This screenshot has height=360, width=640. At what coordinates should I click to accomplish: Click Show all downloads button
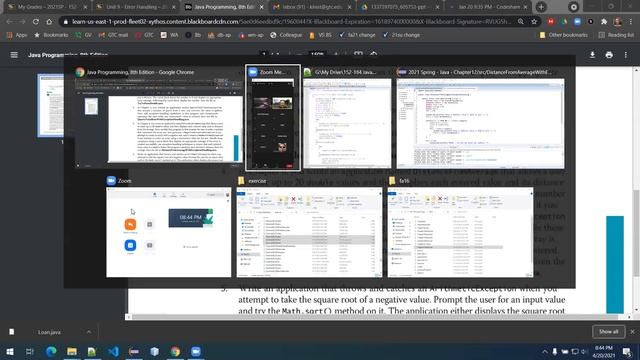pos(608,332)
